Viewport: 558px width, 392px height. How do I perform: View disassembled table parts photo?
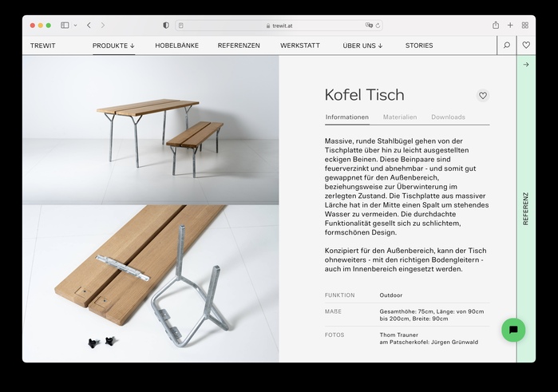click(x=151, y=283)
